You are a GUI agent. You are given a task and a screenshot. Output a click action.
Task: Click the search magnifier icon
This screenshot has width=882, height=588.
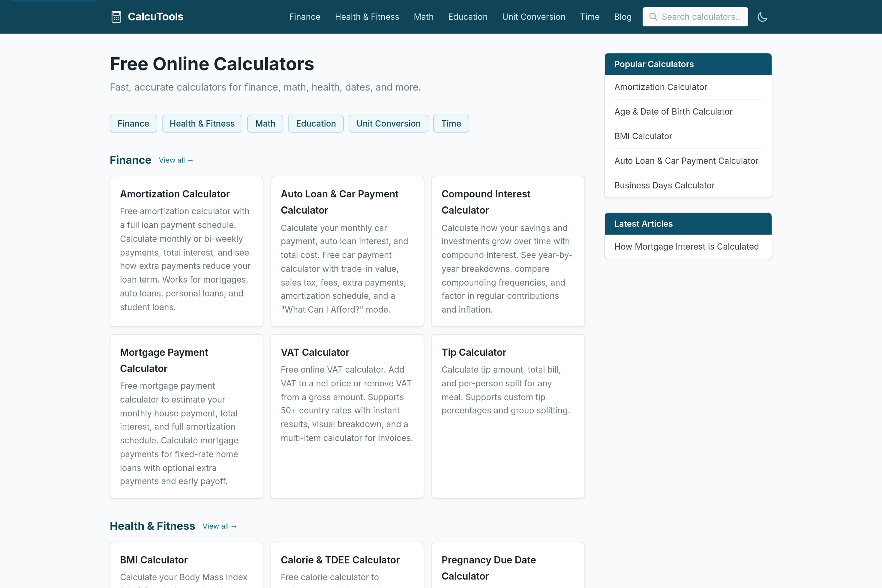(x=653, y=16)
